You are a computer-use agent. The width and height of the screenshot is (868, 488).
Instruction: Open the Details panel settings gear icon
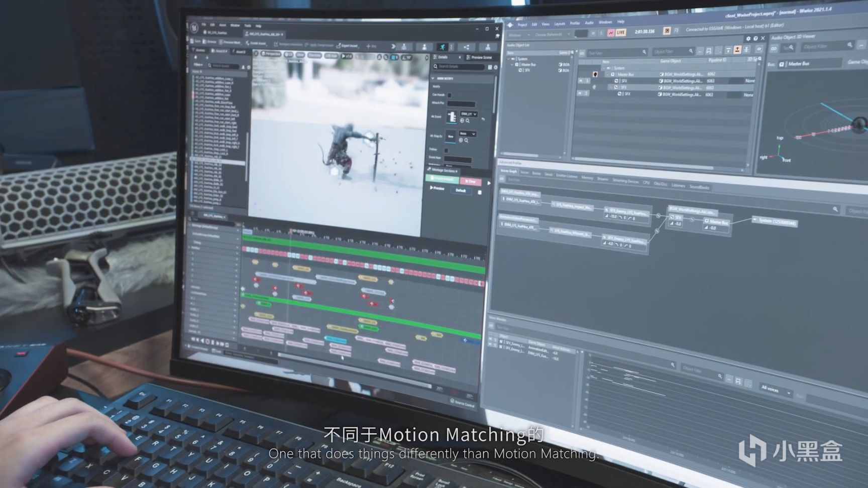(x=496, y=67)
